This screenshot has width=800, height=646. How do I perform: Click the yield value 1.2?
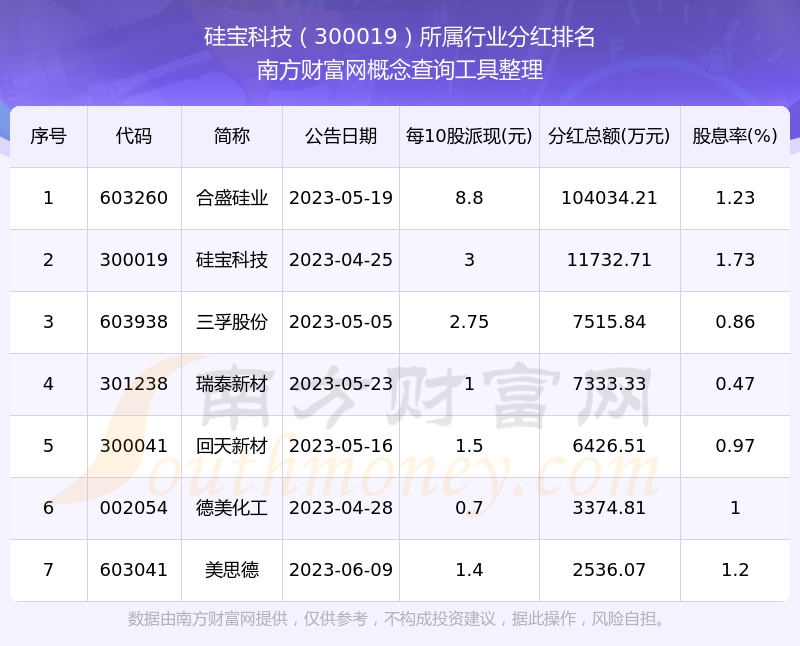735,570
